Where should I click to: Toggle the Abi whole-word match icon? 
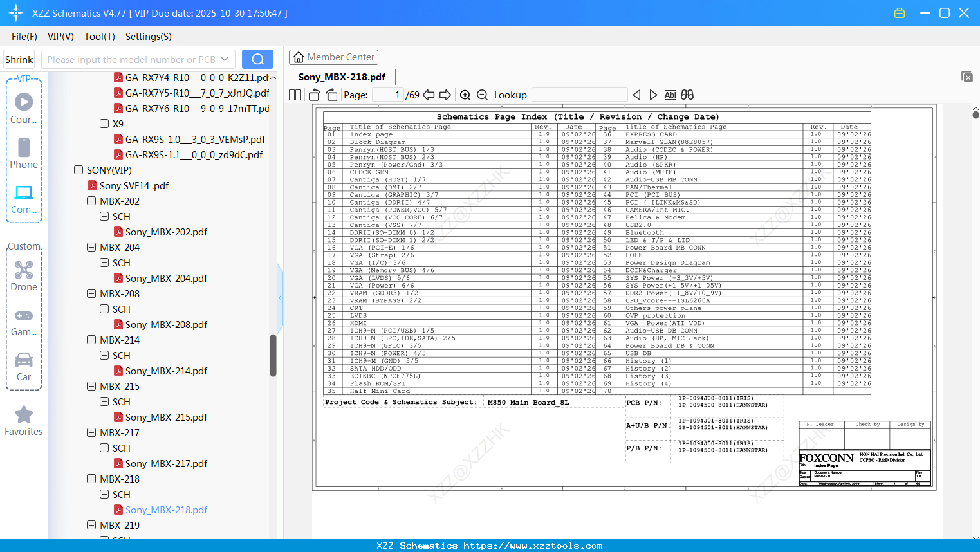tap(670, 95)
